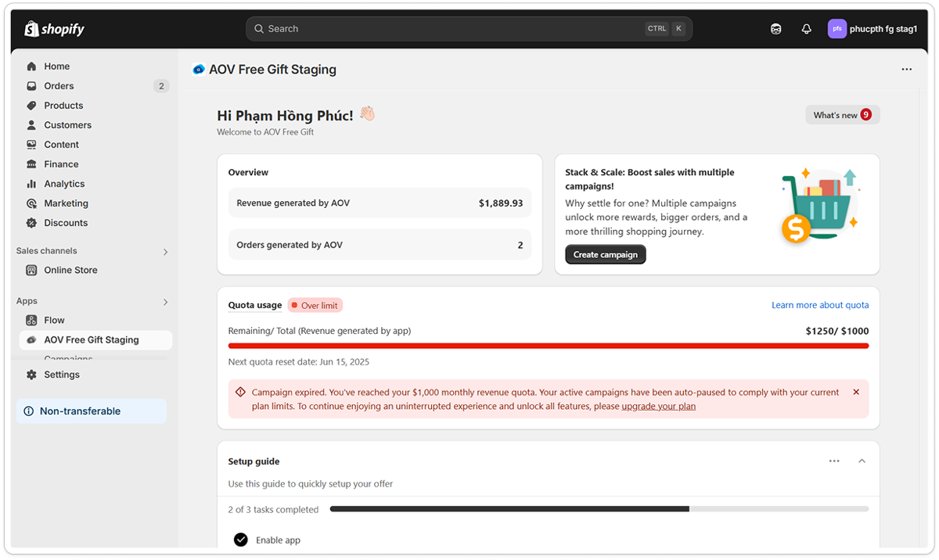Image resolution: width=939 pixels, height=560 pixels.
Task: Expand the Sales channels section
Action: [x=165, y=252]
